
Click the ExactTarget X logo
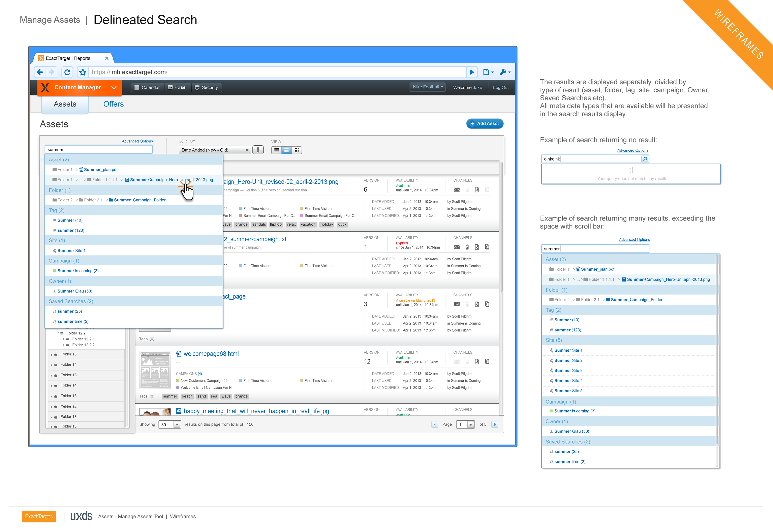pos(45,87)
